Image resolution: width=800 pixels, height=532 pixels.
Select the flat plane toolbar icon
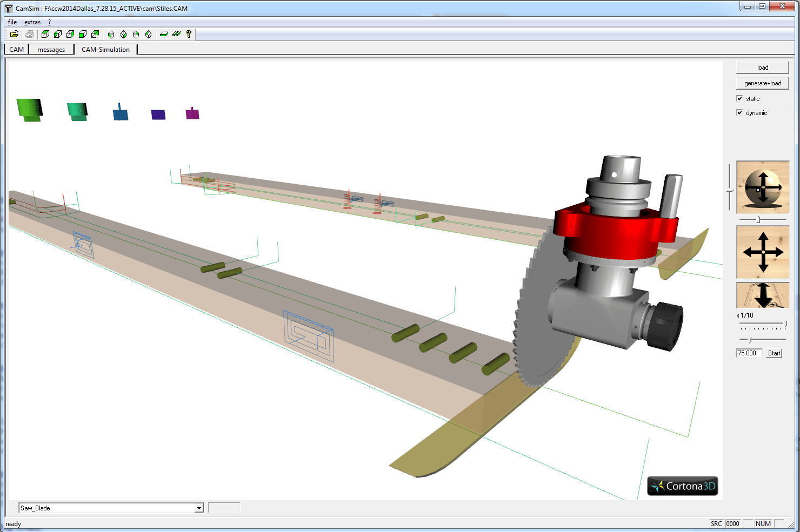164,33
